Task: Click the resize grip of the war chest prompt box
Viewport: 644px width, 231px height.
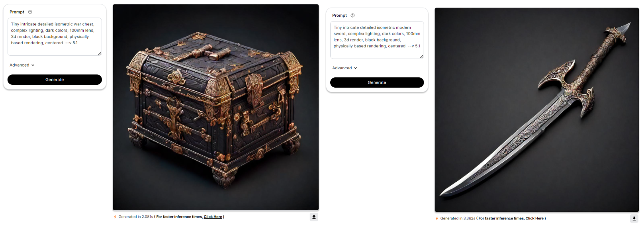Action: point(100,53)
